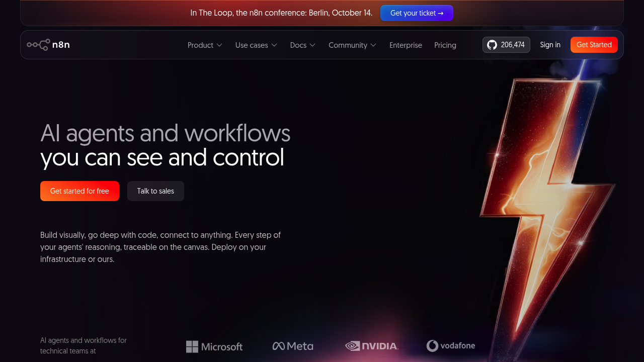This screenshot has height=362, width=644.
Task: Expand the Use cases dropdown chevron
Action: click(x=274, y=45)
